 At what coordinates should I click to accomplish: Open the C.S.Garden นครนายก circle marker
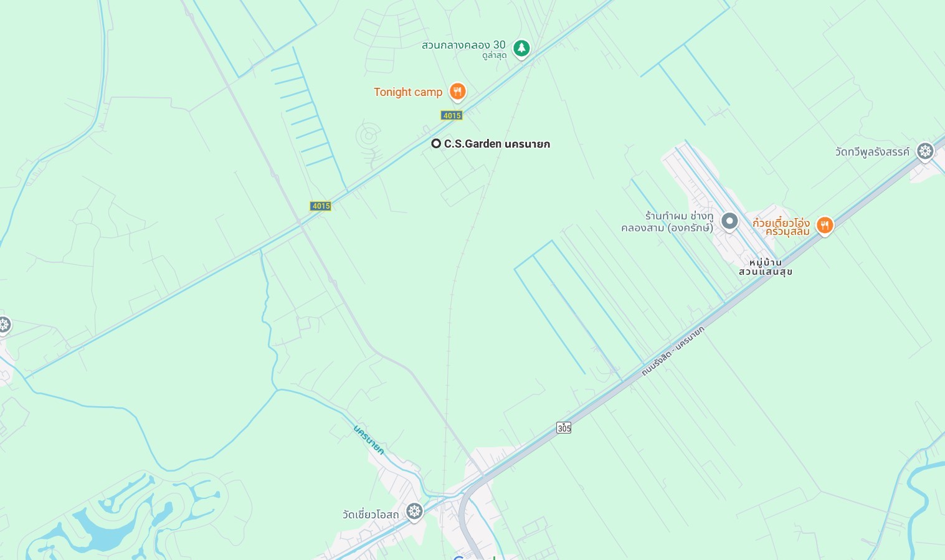[x=436, y=143]
